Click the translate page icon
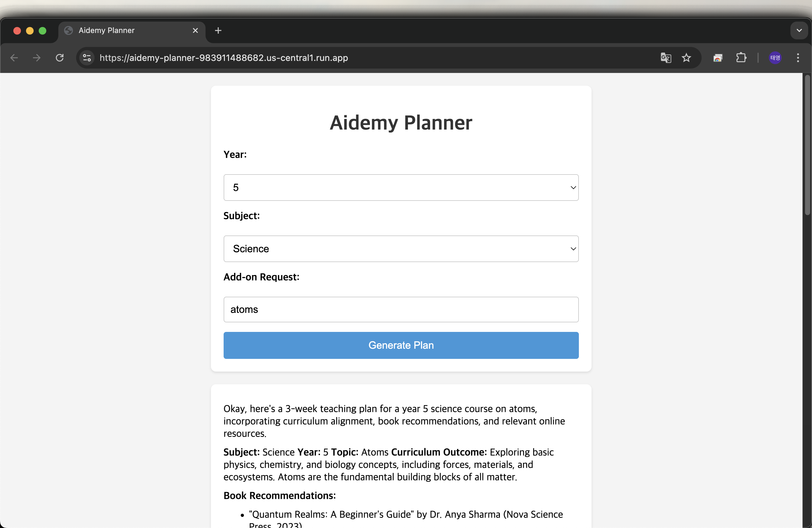Image resolution: width=812 pixels, height=528 pixels. tap(666, 58)
